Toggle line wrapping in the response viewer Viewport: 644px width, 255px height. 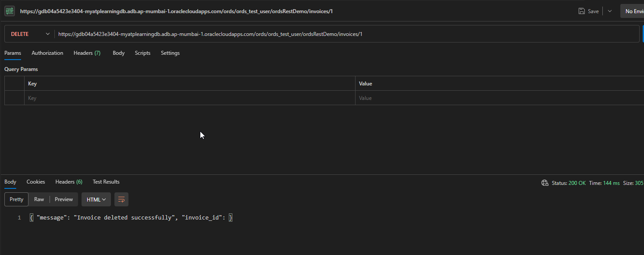(121, 199)
